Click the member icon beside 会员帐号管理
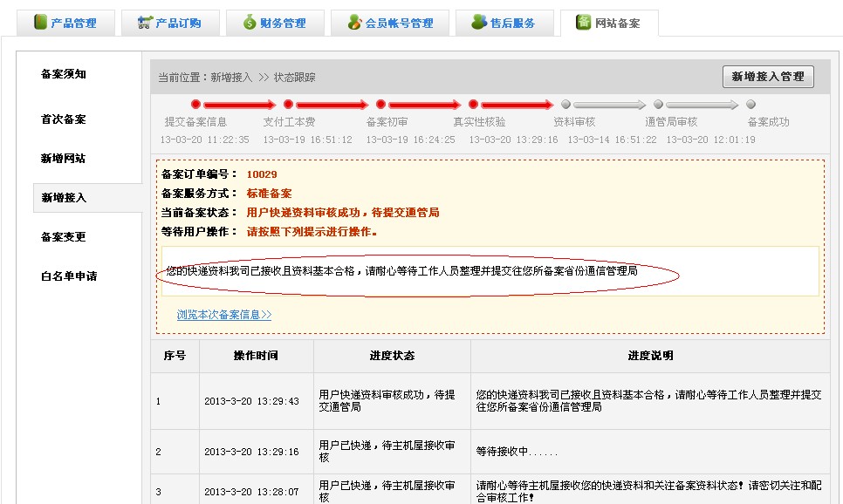843x504 pixels. click(x=355, y=22)
